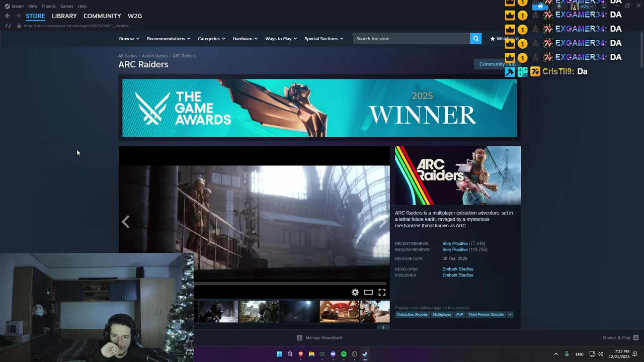The image size is (644, 362).
Task: Open the View menu
Action: 33,6
